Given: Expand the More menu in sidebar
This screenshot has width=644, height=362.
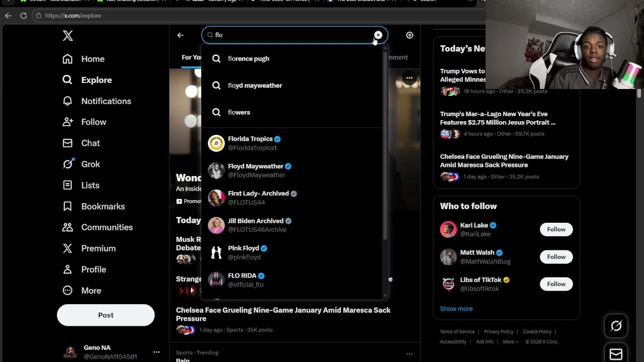Looking at the screenshot, I should [82, 291].
